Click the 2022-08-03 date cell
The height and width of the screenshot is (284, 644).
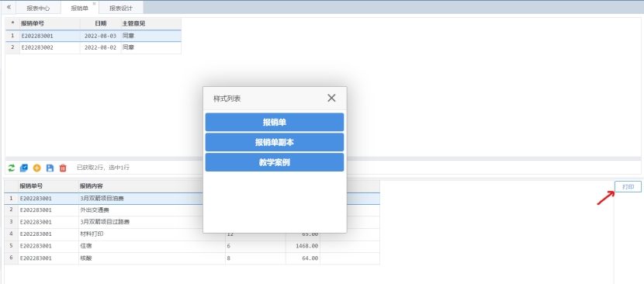click(x=101, y=36)
